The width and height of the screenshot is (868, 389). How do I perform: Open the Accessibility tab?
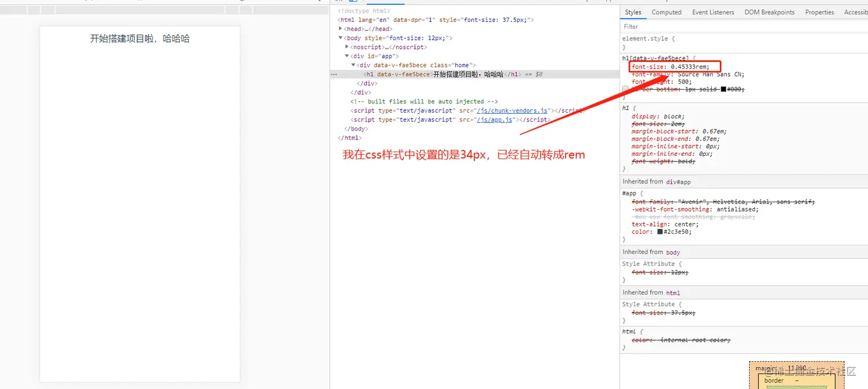(x=856, y=12)
